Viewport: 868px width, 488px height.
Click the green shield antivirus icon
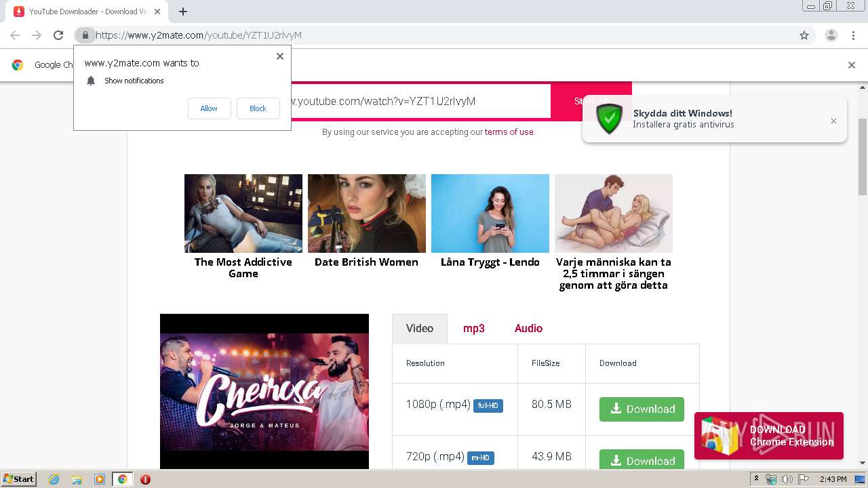click(x=609, y=119)
